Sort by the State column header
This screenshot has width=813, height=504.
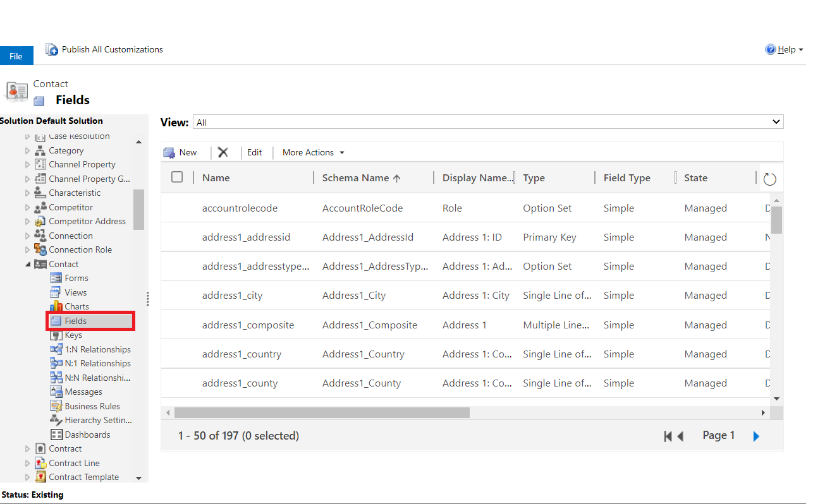(695, 178)
